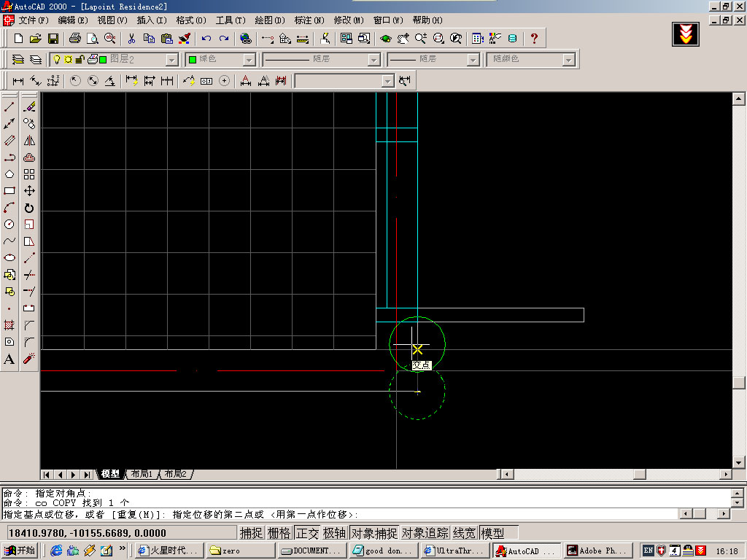Open the 图层2 layer dropdown
The image size is (747, 560).
tap(171, 60)
